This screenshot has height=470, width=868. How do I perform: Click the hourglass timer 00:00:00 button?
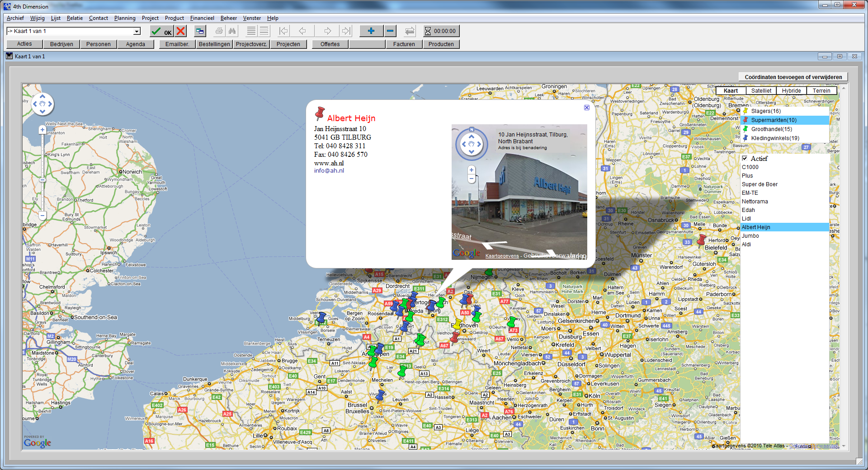[441, 31]
